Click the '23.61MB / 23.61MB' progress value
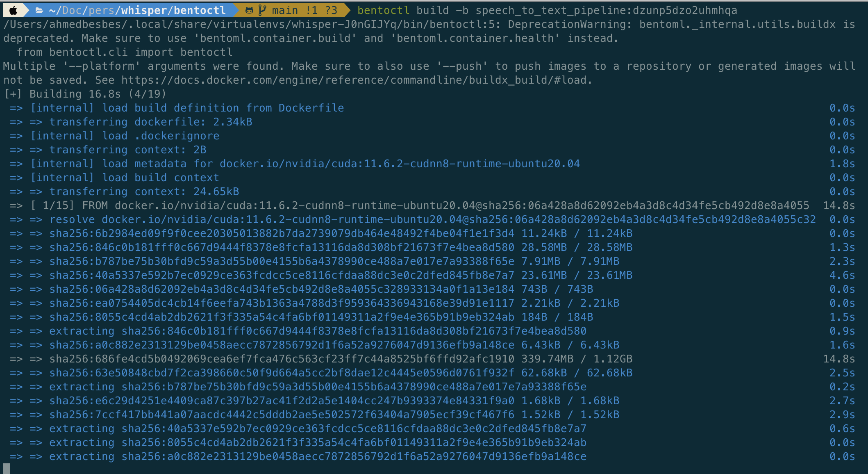Image resolution: width=868 pixels, height=474 pixels. pos(577,275)
